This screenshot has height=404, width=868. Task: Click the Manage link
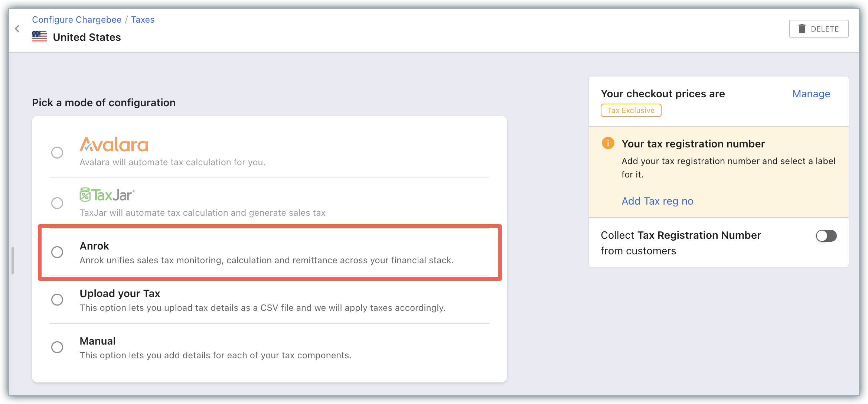coord(811,94)
